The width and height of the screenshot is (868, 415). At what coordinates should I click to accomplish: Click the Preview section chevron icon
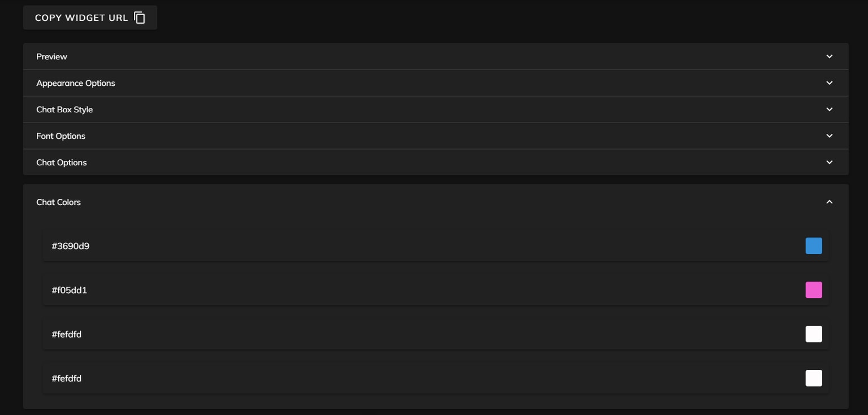tap(829, 56)
